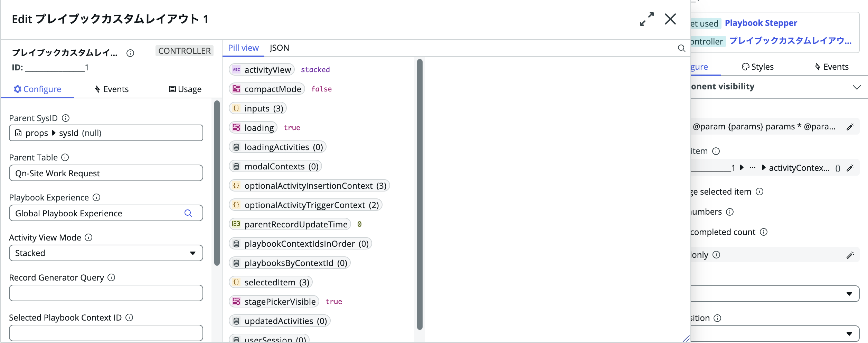Show info for Selected Playbook Context ID
868x343 pixels.
[129, 317]
